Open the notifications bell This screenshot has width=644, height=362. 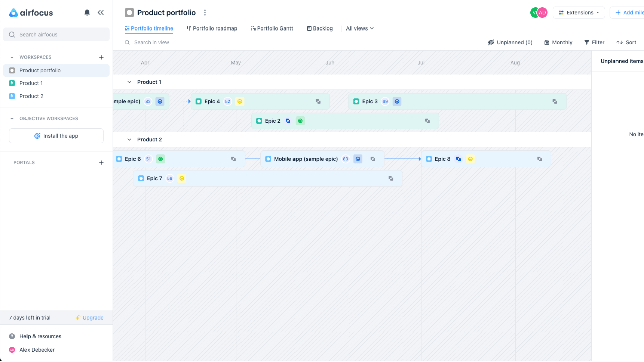coord(87,13)
